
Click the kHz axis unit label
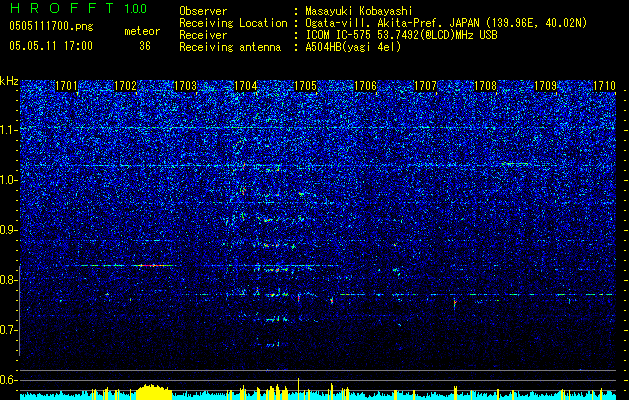coord(9,81)
